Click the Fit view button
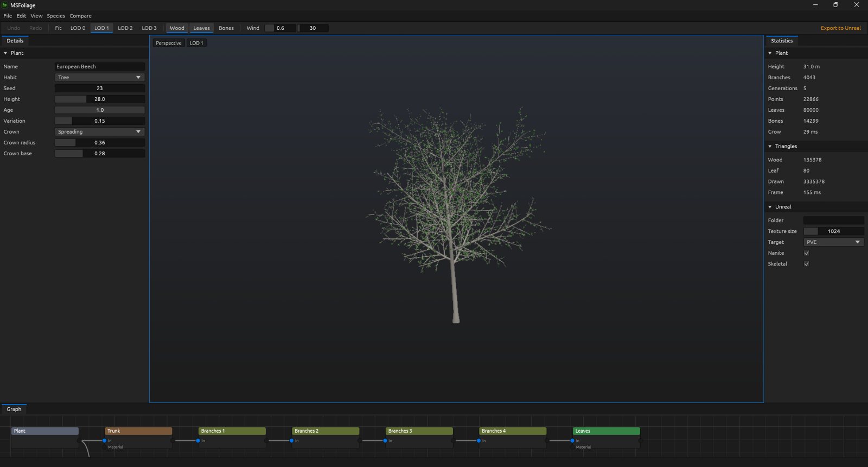This screenshot has width=868, height=467. coord(58,28)
